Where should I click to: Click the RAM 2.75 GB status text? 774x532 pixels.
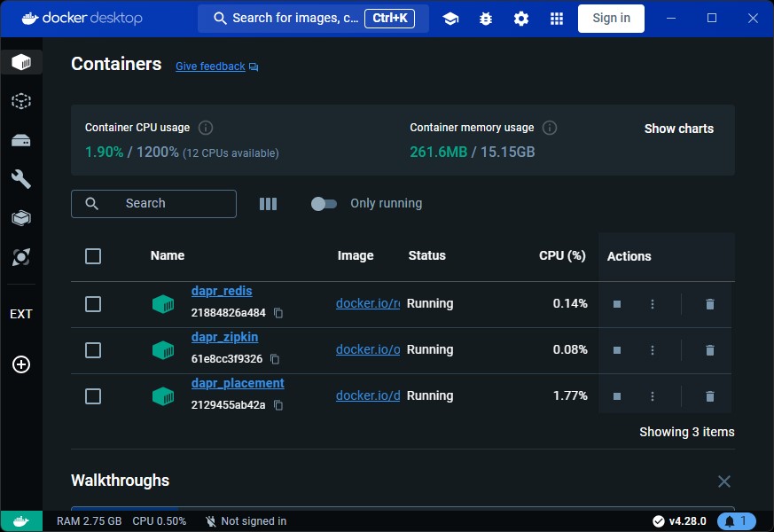coord(89,521)
